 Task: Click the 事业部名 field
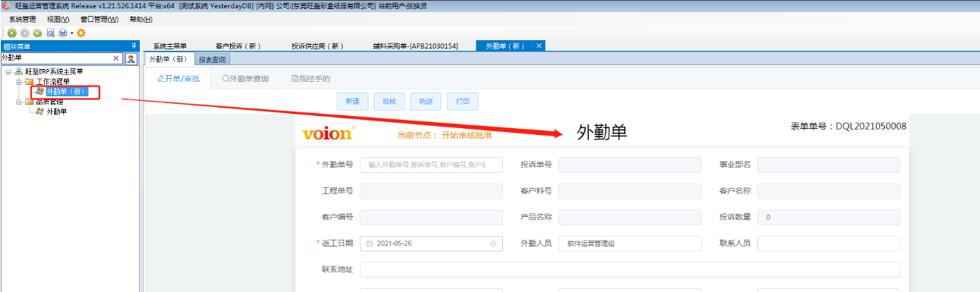pyautogui.click(x=829, y=165)
